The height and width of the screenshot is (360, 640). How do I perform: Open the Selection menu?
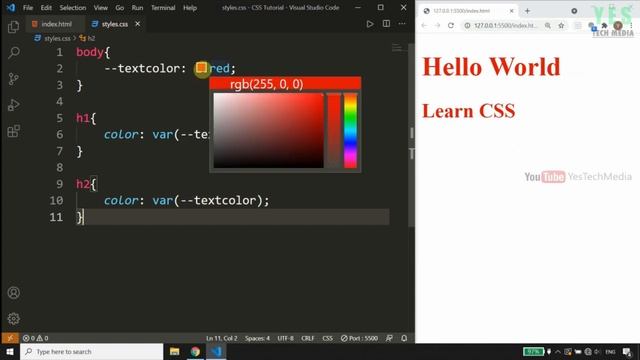[73, 8]
